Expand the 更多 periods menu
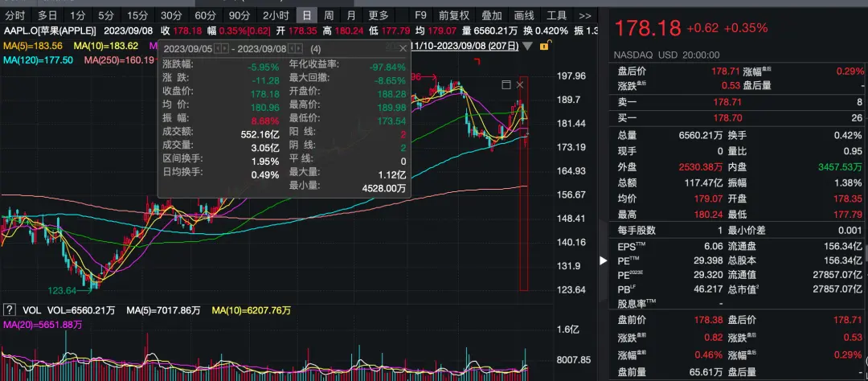 378,15
